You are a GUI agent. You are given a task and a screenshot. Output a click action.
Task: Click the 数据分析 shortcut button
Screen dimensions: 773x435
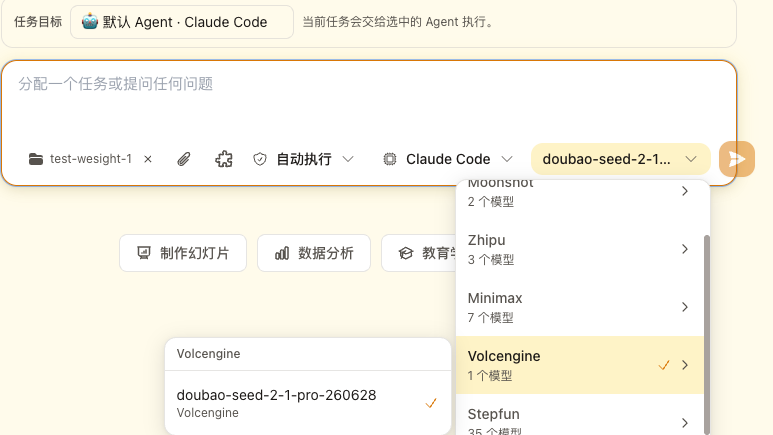point(314,253)
